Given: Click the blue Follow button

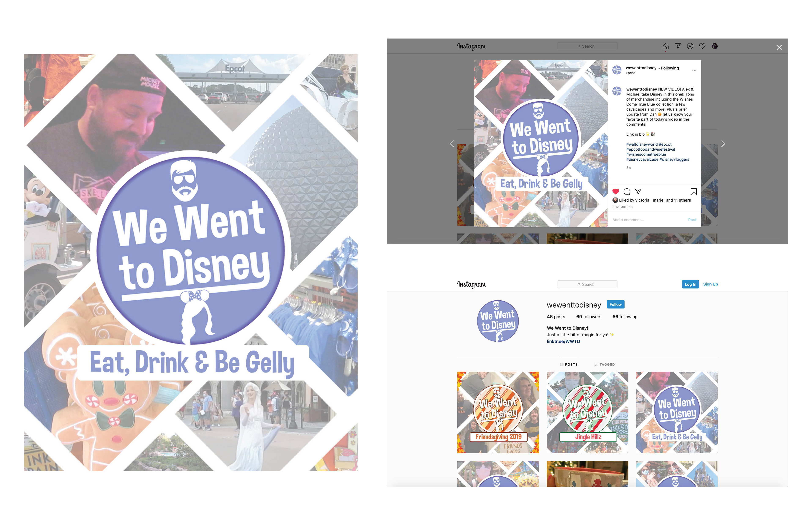Looking at the screenshot, I should pos(616,304).
